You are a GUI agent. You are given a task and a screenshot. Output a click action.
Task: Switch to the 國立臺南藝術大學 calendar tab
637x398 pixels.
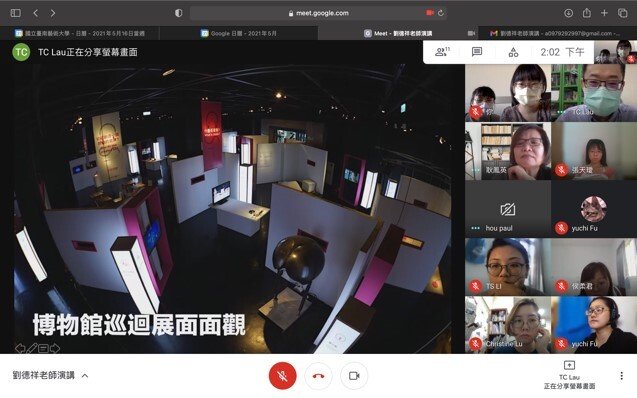[x=80, y=33]
